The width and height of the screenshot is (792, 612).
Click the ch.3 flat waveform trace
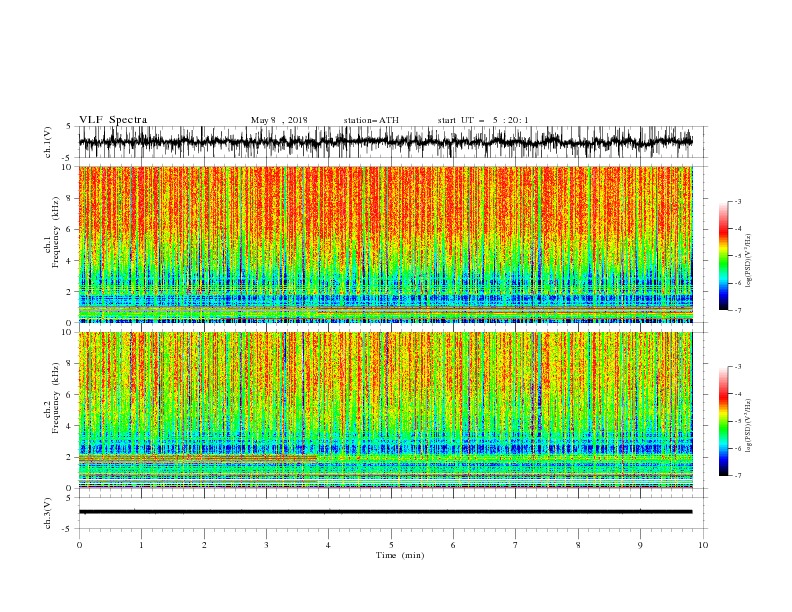click(385, 512)
